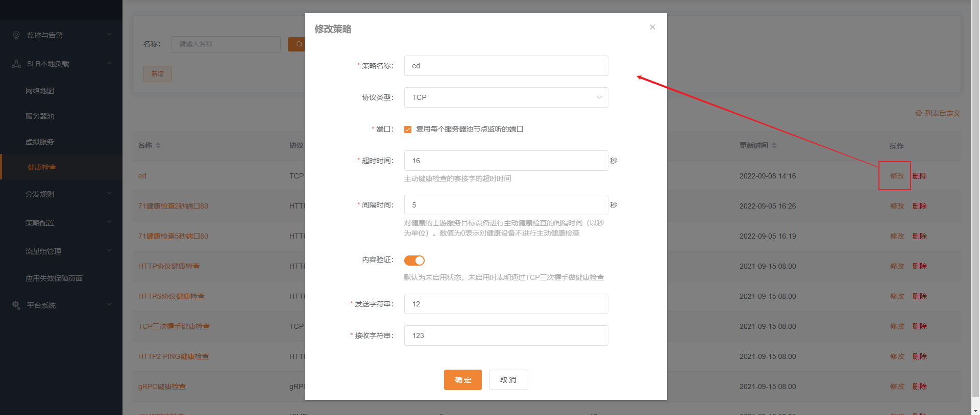Viewport: 980px width, 415px height.
Task: Sort by 更新时间 column arrows
Action: point(774,145)
